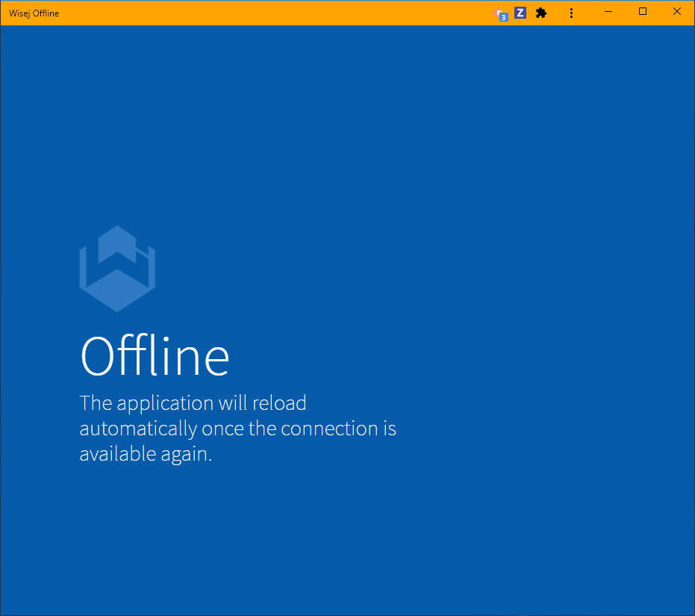Screen dimensions: 695x616
Task: Open the extension icon with the 3 badge
Action: [501, 14]
